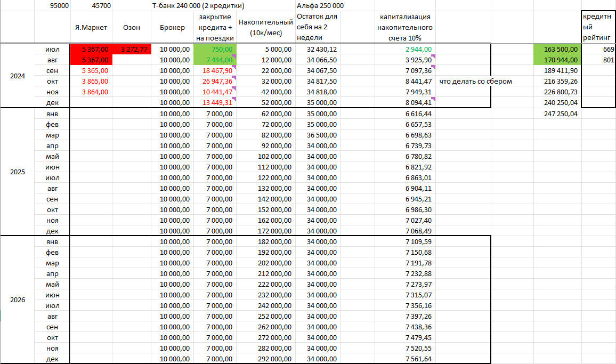The image size is (616, 364).
Task: Click the savings cell 292 000,00
Action: 266,359
